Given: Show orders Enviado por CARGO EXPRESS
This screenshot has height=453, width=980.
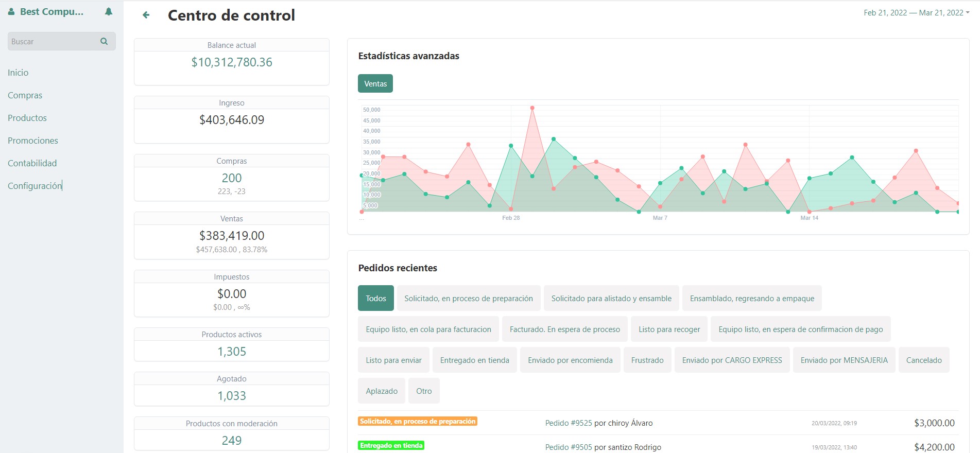Looking at the screenshot, I should 732,360.
